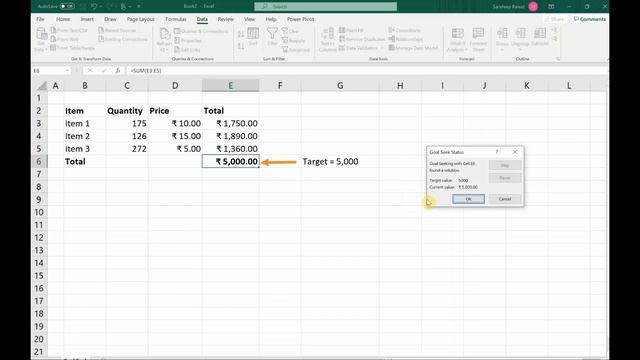640x360 pixels.
Task: Select cell E6 showing ₹ 5,000.00
Action: click(230, 161)
